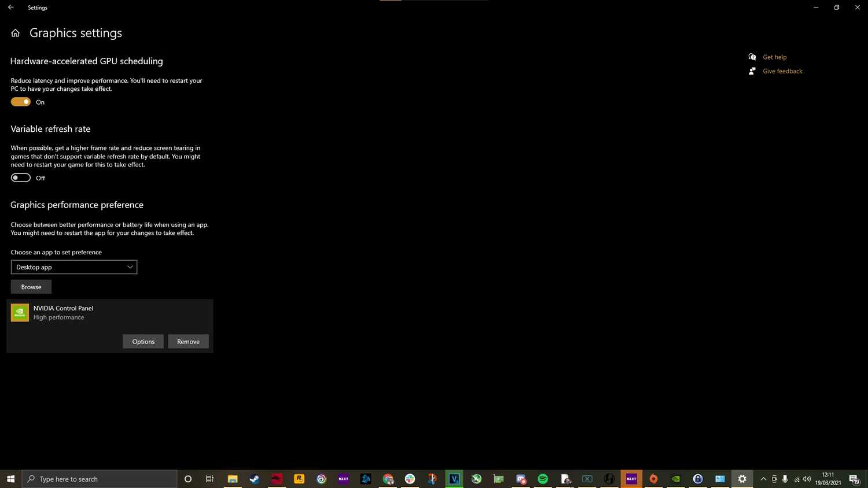Open Origin from the taskbar
Viewport: 868px width, 488px height.
coord(653,479)
